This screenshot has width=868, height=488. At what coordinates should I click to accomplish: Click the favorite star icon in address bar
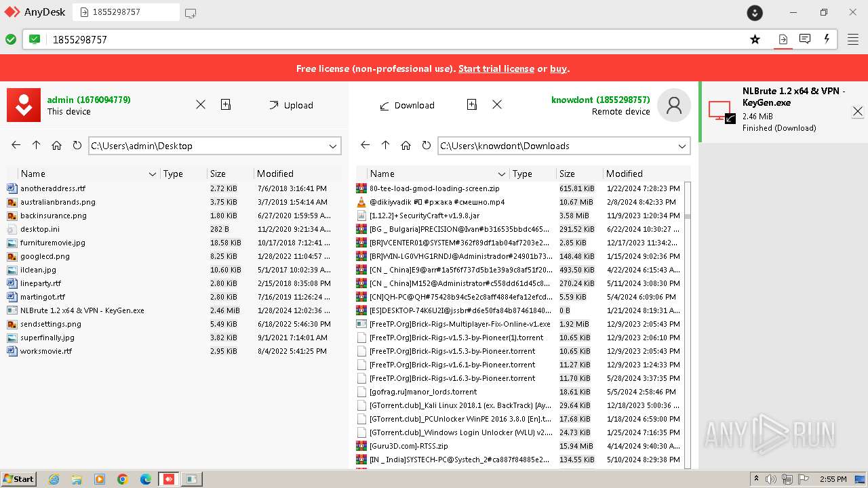[755, 39]
